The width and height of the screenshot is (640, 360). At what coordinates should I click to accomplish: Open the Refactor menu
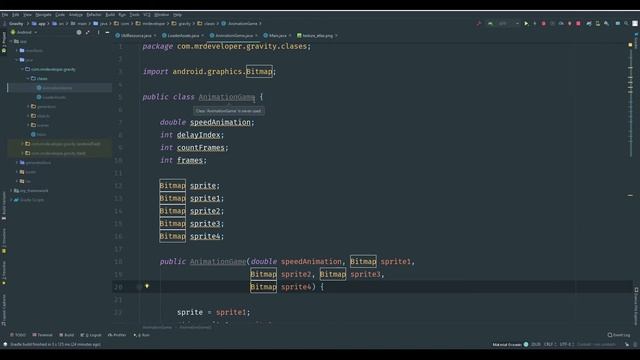point(94,15)
